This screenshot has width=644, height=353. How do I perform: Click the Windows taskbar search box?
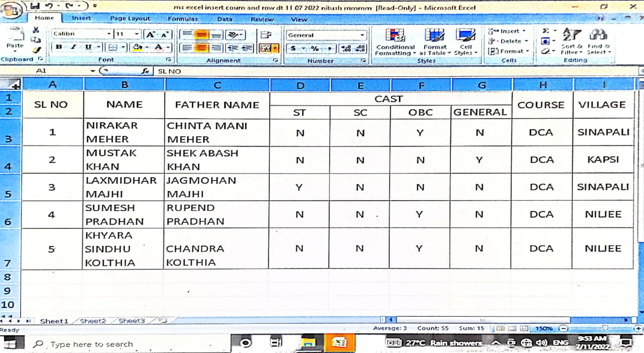click(x=91, y=344)
